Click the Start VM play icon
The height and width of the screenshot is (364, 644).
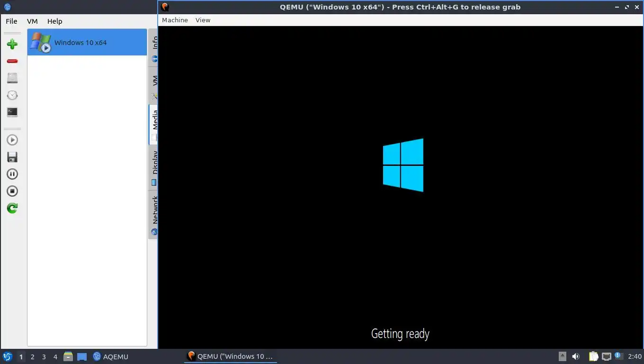click(12, 140)
